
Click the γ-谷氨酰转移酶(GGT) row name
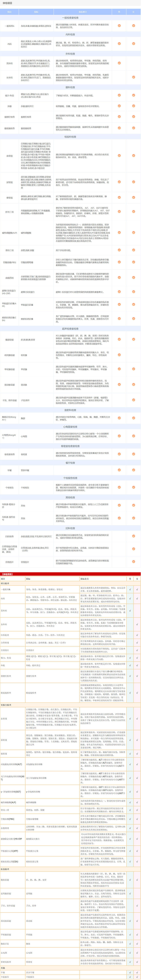click(11, 792)
